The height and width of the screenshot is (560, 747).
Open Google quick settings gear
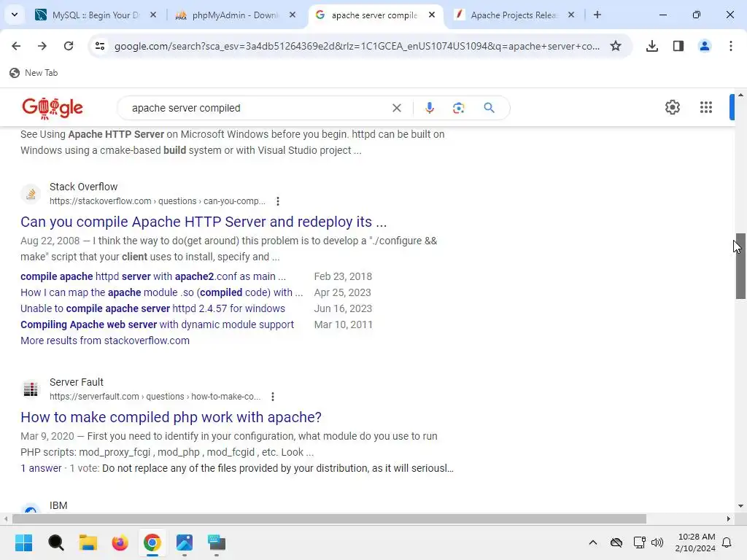click(672, 108)
